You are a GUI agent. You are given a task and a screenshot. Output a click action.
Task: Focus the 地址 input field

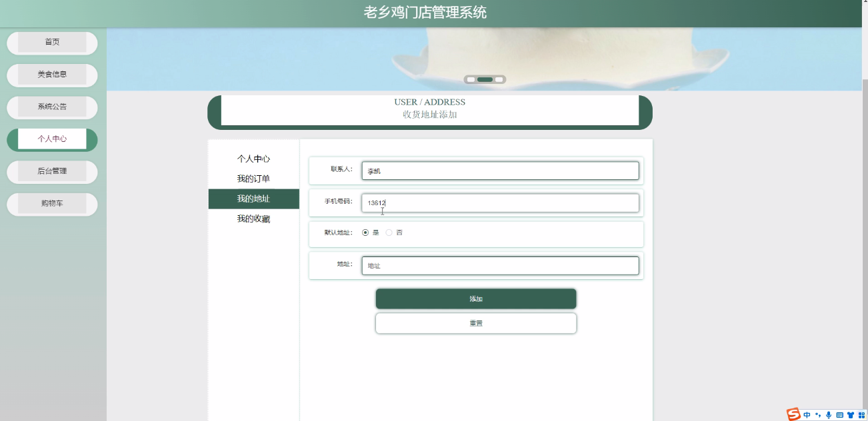500,266
